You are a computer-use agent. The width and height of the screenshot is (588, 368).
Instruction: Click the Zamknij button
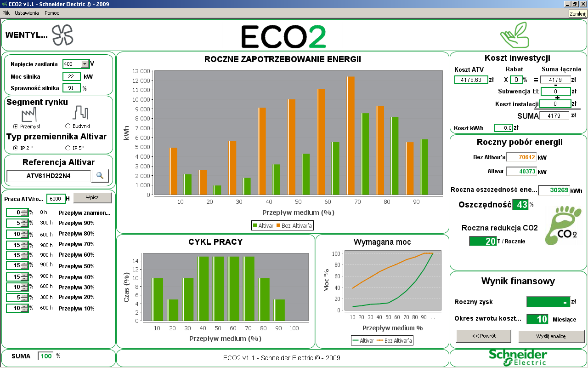click(x=578, y=14)
